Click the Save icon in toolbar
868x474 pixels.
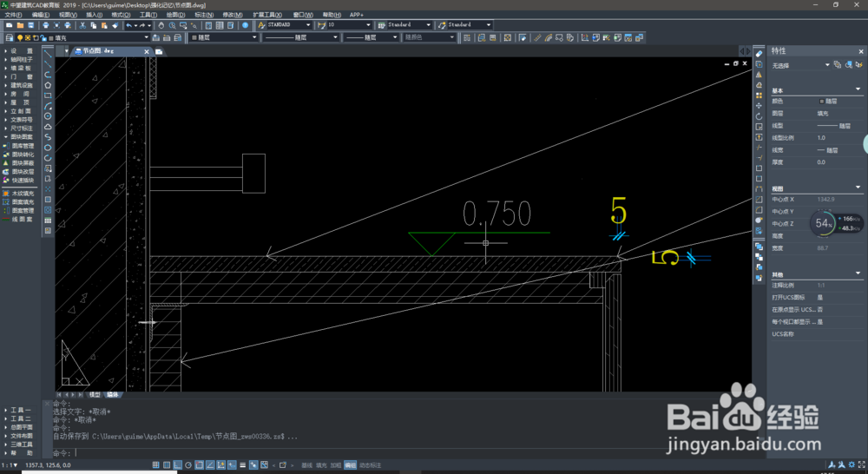[x=31, y=25]
